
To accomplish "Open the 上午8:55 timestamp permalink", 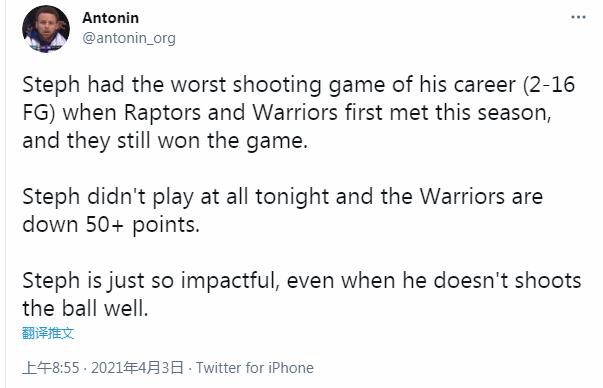I will pos(50,368).
